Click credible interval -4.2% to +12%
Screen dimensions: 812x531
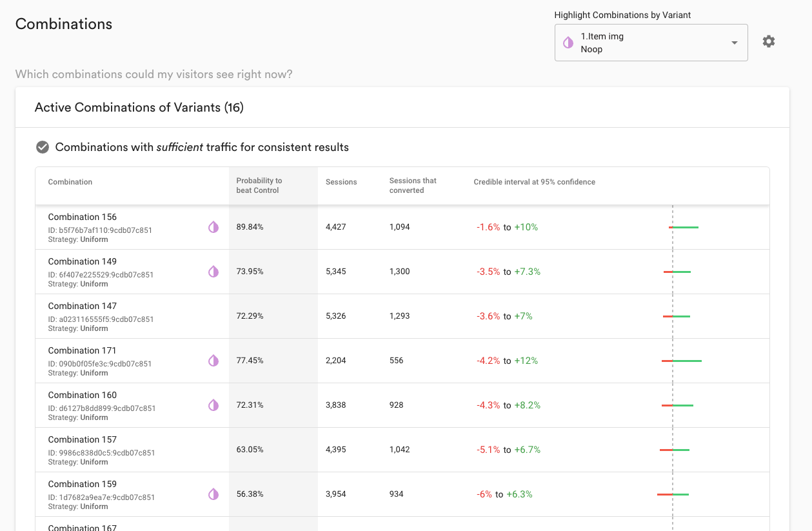coord(508,361)
